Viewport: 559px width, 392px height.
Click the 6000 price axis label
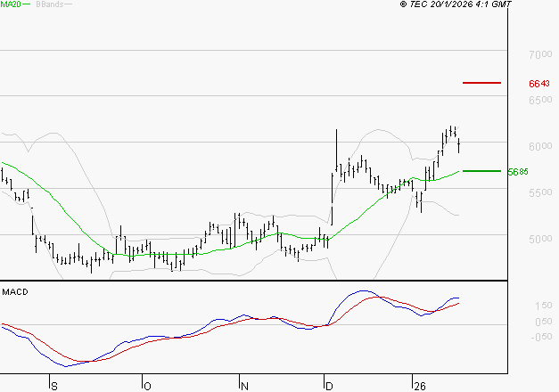[x=540, y=146]
